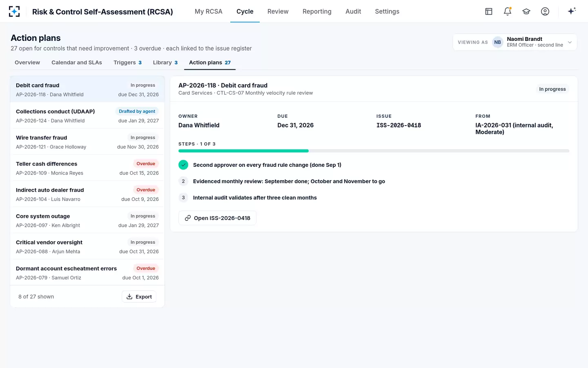Click the steps progress bar
The image size is (588, 368).
[x=374, y=151]
